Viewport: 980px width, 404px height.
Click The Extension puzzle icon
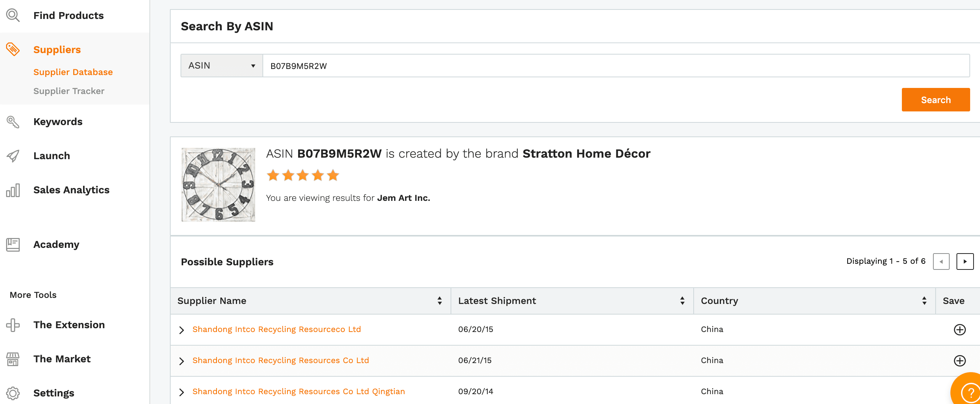coord(13,325)
